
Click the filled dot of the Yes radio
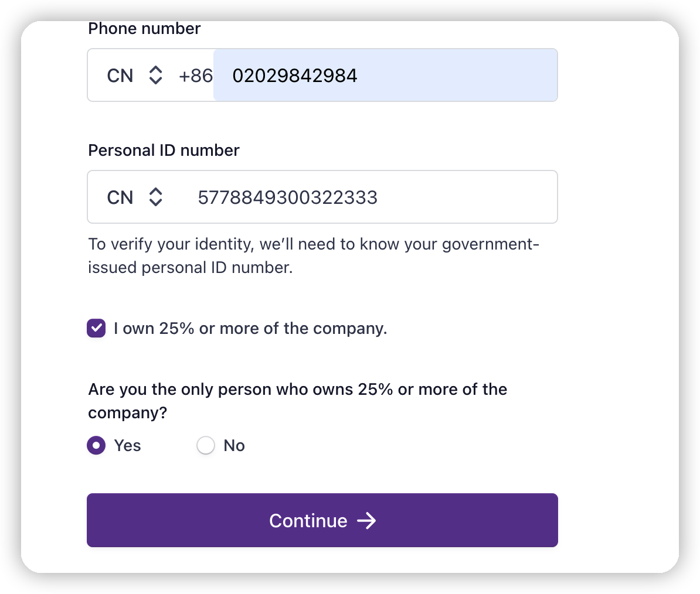click(96, 445)
